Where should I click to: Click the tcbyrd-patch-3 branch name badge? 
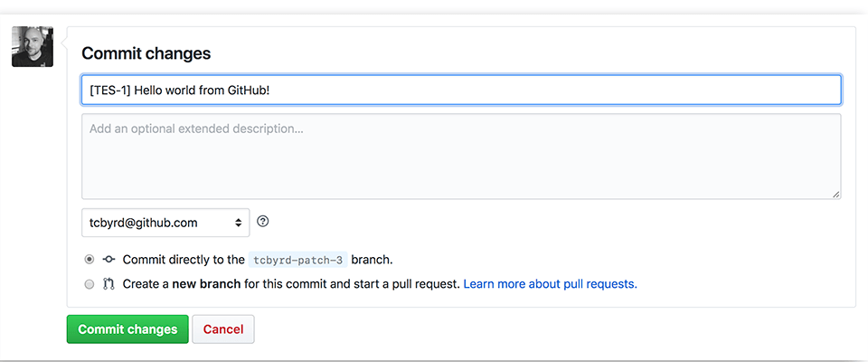(x=297, y=260)
